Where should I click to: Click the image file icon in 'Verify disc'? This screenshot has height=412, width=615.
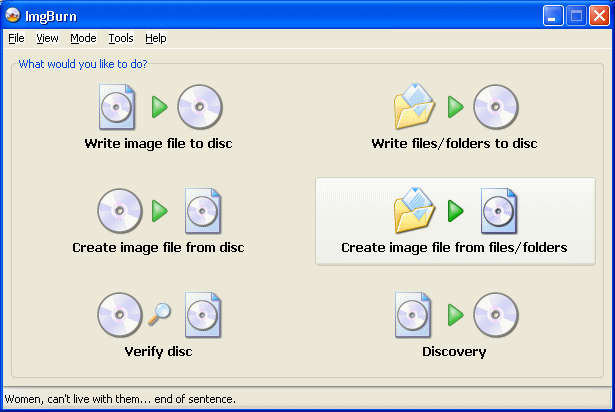click(203, 315)
